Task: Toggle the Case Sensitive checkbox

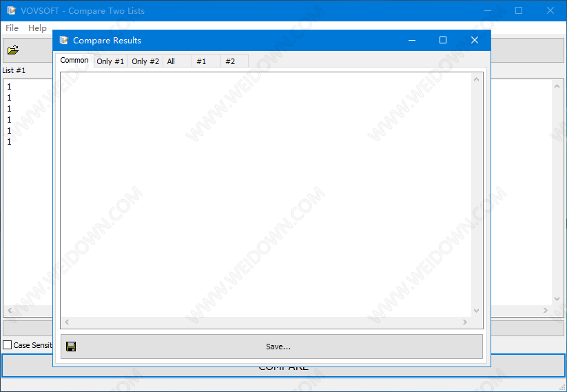Action: (8, 345)
